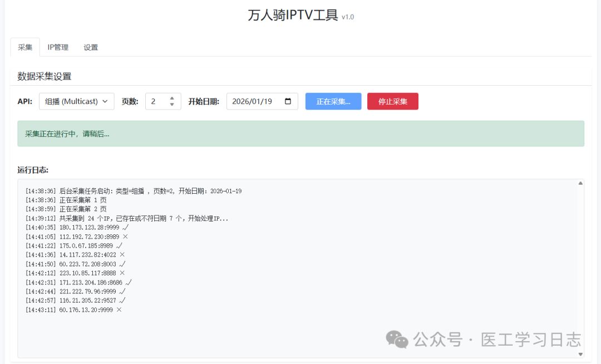
Task: Open the IP管理 tab
Action: click(58, 47)
